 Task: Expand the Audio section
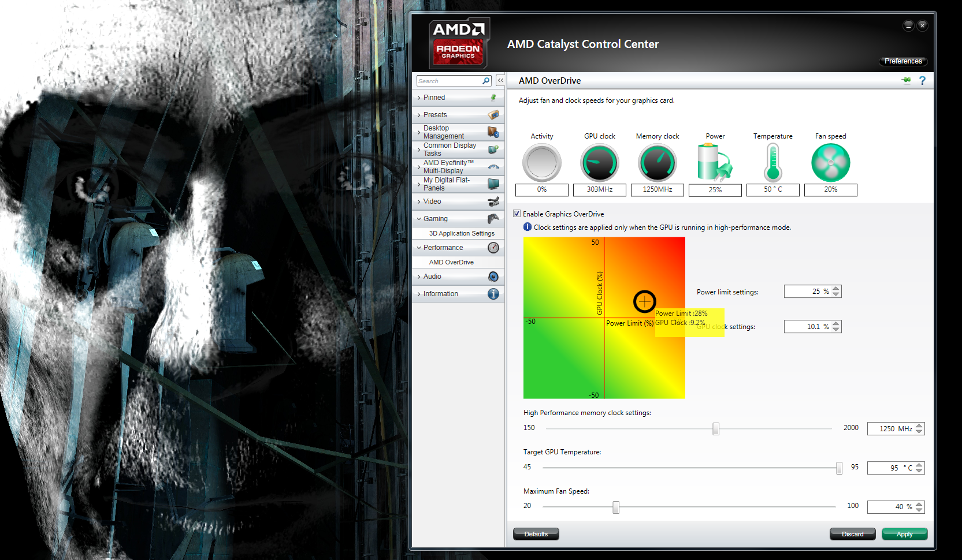tap(419, 277)
